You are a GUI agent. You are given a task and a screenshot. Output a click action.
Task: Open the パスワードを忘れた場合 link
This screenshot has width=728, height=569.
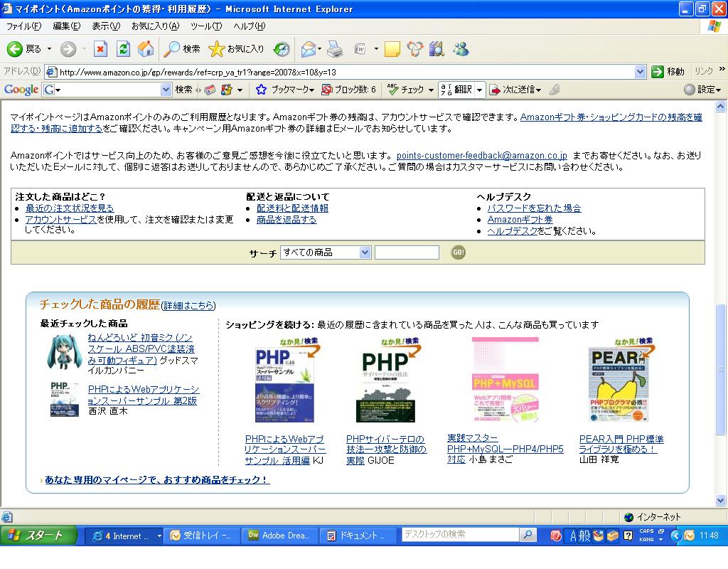(x=534, y=208)
